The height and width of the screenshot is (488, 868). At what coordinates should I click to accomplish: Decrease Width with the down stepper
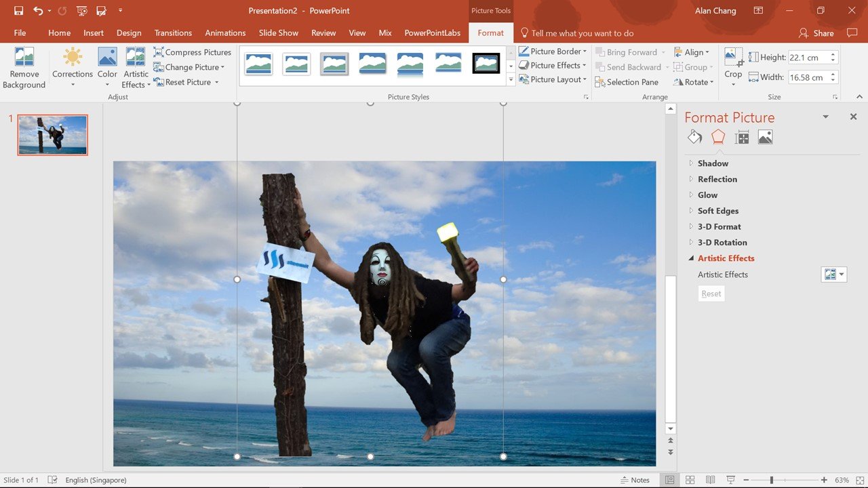[833, 81]
